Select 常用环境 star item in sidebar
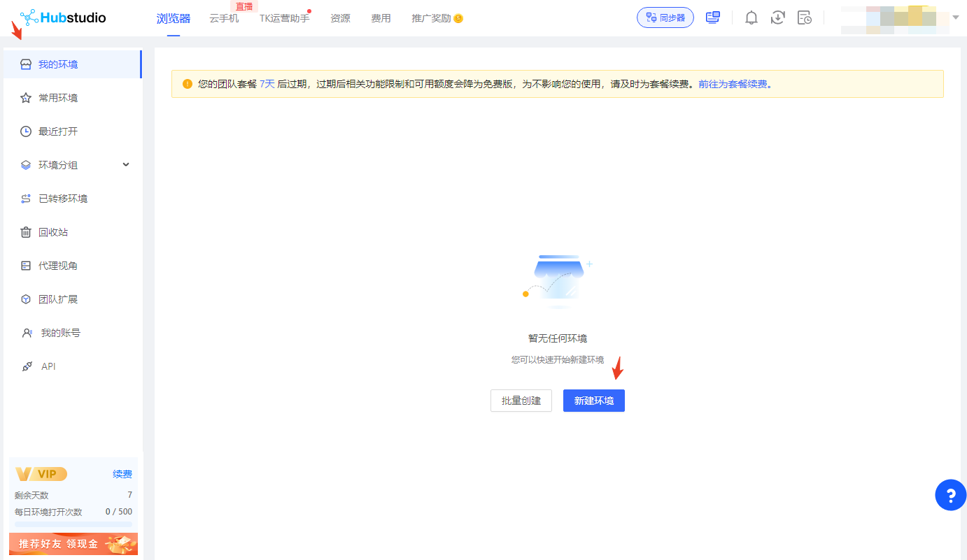 point(57,98)
